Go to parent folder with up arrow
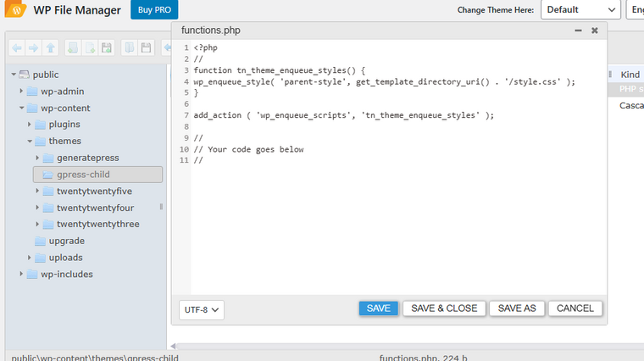This screenshot has height=361, width=644. pyautogui.click(x=51, y=48)
